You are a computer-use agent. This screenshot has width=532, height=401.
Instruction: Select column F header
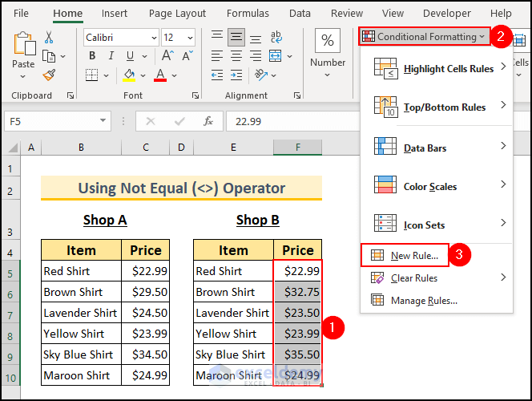[297, 148]
